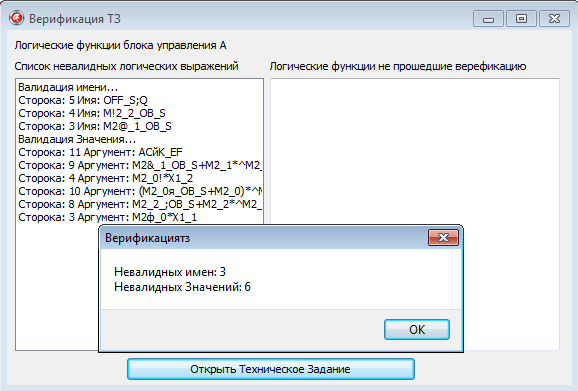Select row 'Сторока: 4 Аргумент: M2_0!*X1_2'
This screenshot has width=578, height=391.
(x=139, y=178)
